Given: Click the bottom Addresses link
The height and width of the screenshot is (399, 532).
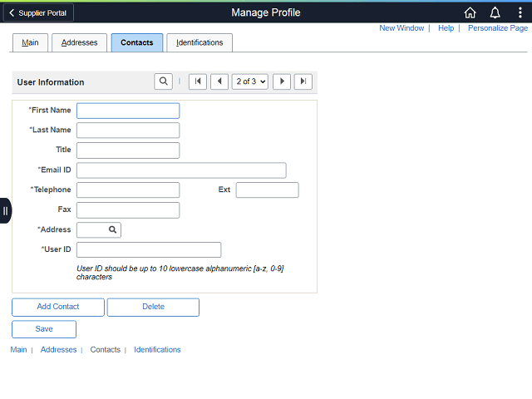Looking at the screenshot, I should coord(59,350).
